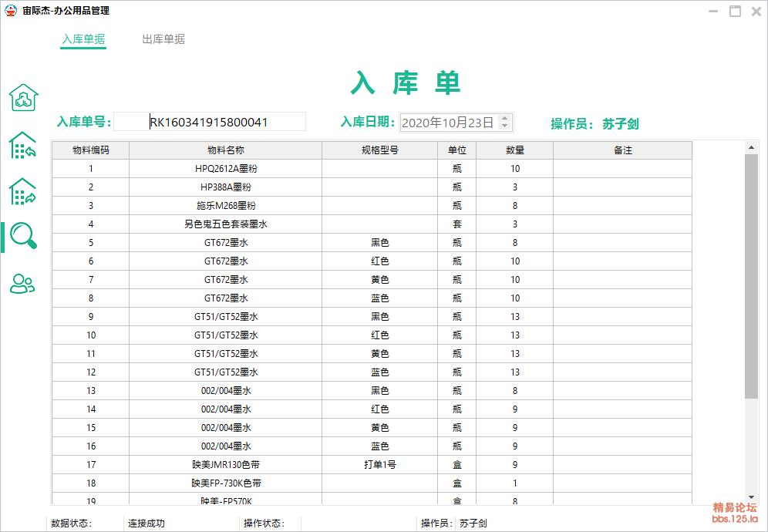This screenshot has width=768, height=532.
Task: Click the 操作员: 苏子剑 label at top
Action: click(595, 124)
